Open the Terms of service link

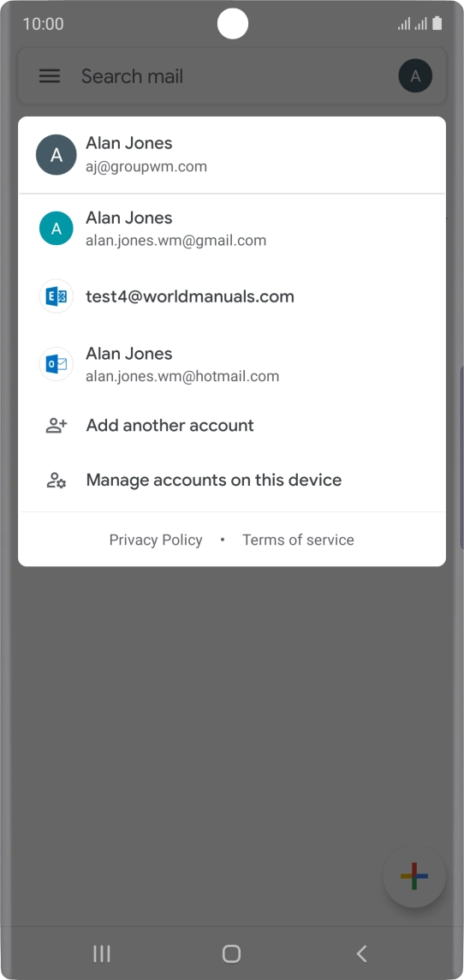click(x=298, y=540)
